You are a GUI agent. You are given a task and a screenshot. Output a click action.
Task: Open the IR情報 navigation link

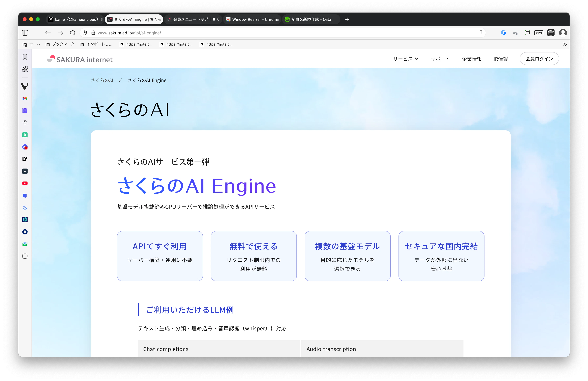(x=501, y=59)
